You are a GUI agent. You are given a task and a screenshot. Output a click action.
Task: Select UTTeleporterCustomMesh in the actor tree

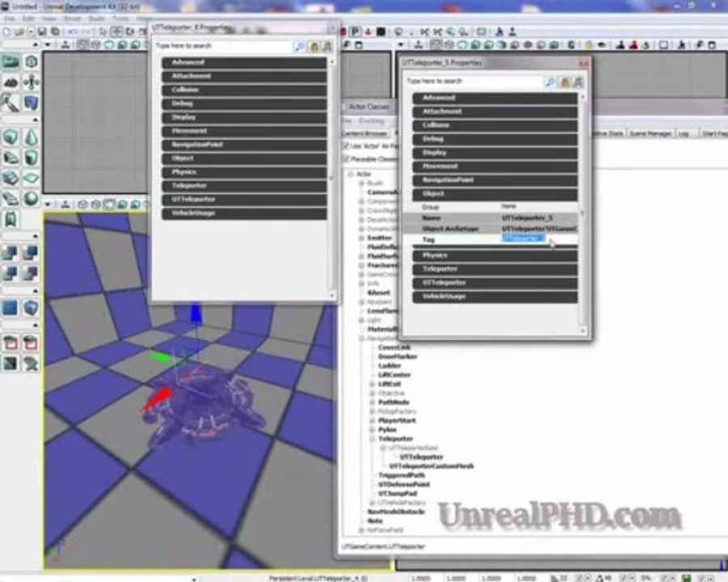[x=431, y=466]
